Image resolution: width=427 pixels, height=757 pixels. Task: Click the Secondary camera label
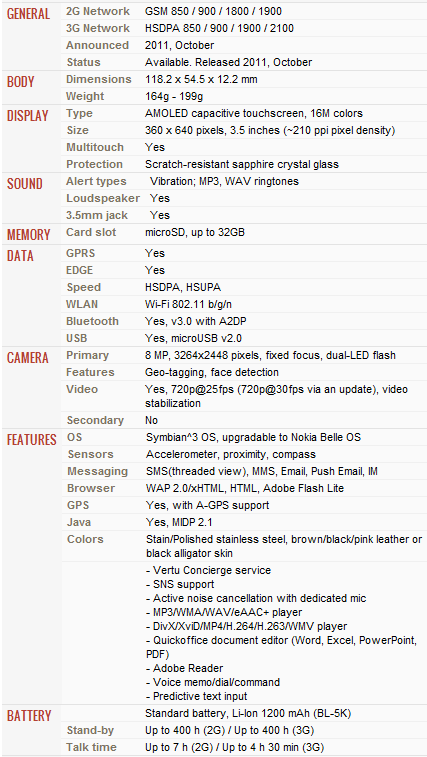(95, 420)
